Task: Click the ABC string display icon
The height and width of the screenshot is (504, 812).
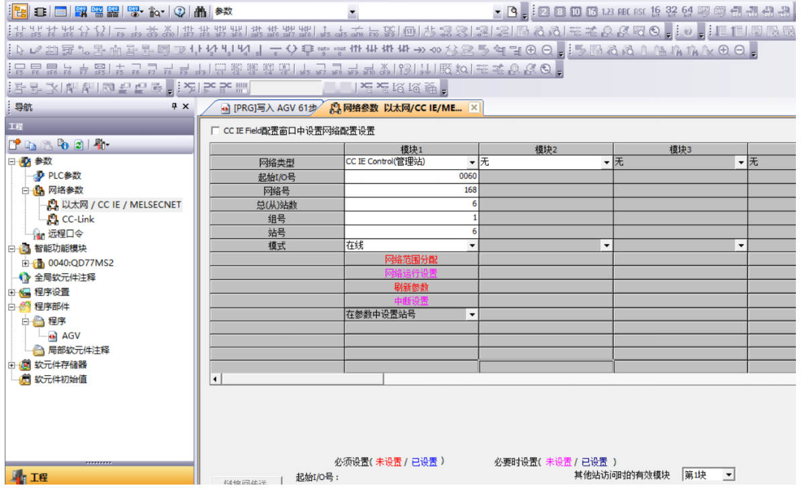Action: [x=624, y=11]
